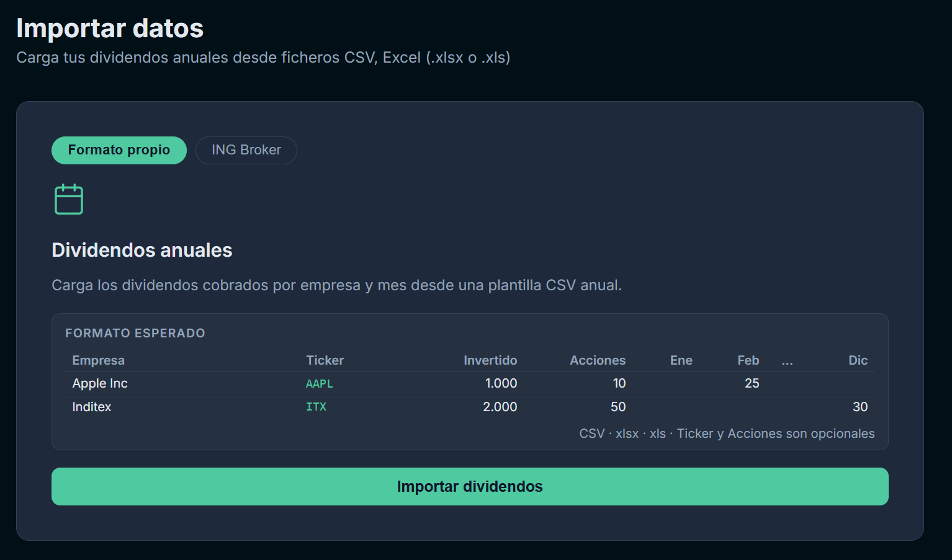
Task: Click Apple's 10 shares value
Action: click(x=619, y=383)
